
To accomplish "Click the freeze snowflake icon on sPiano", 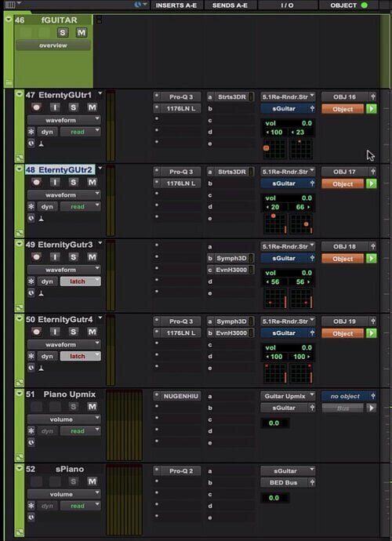I will coord(31,506).
